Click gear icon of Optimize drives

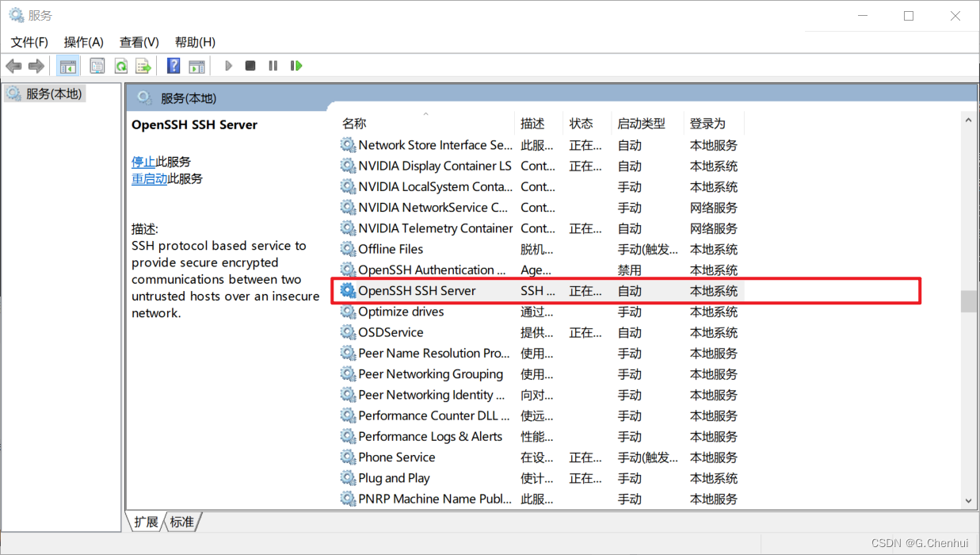(x=348, y=312)
